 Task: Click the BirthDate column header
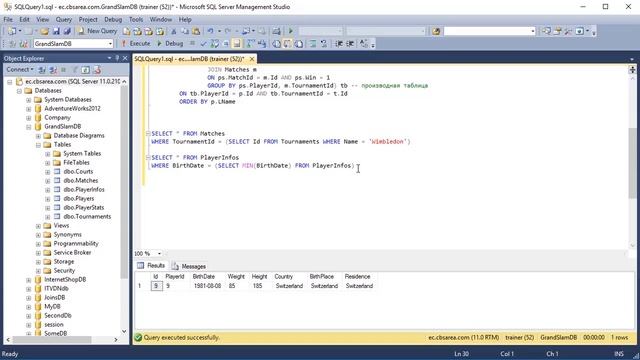(x=203, y=276)
